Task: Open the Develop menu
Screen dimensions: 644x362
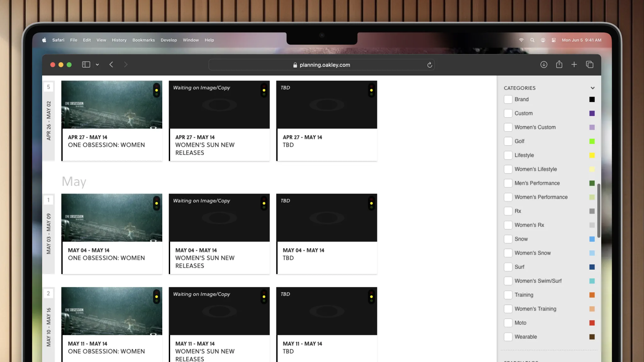Action: (x=169, y=40)
